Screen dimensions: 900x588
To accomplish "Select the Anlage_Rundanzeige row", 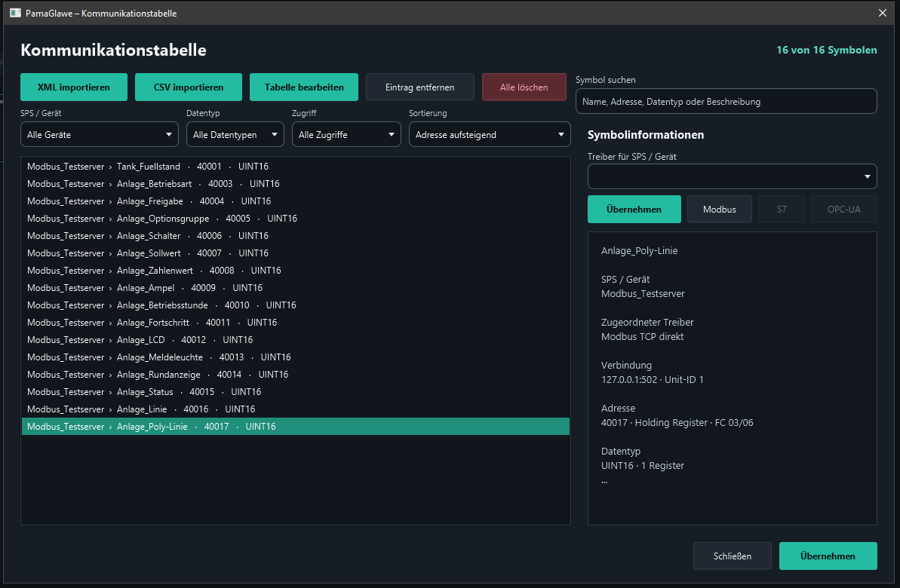I will [296, 375].
